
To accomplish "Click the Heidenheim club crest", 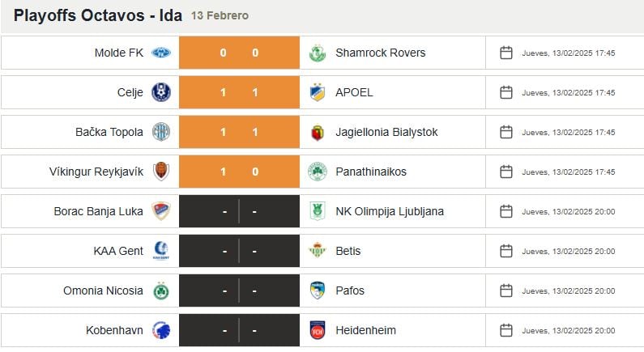I will [317, 330].
